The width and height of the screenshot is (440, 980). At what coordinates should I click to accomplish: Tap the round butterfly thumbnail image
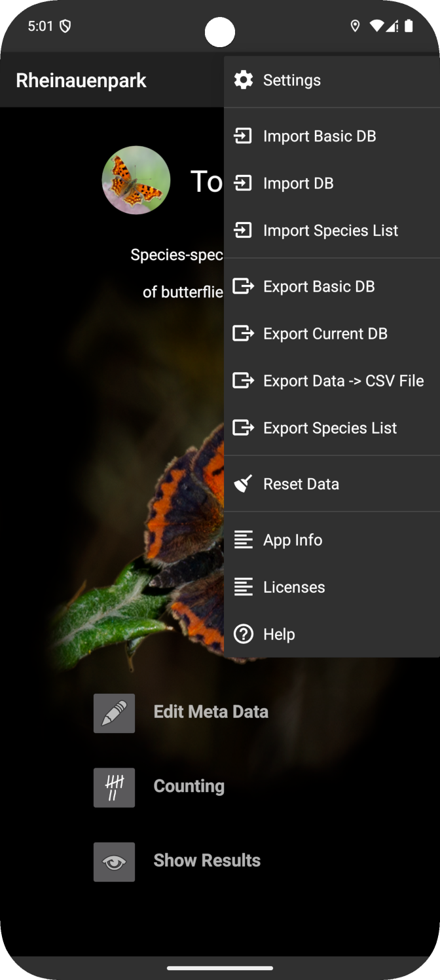[136, 180]
